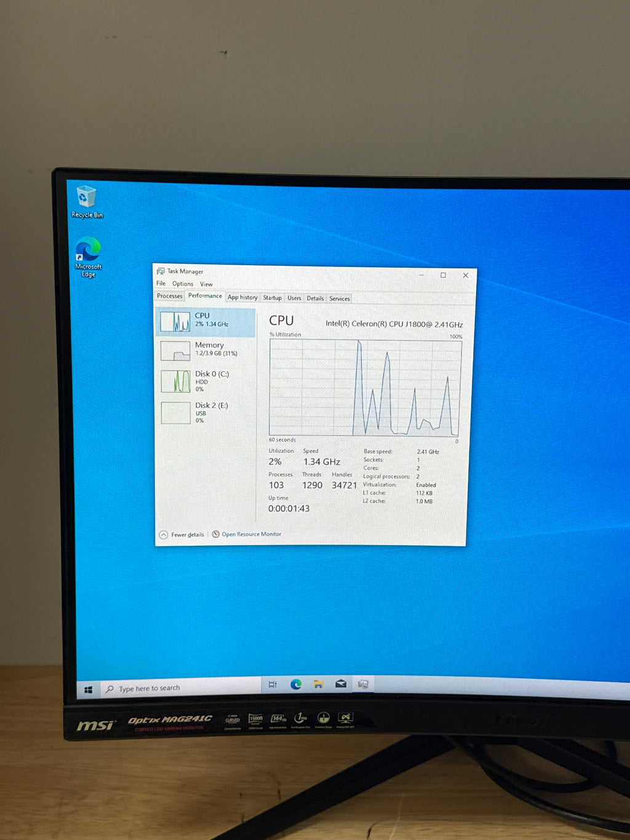Screen dimensions: 630x840
Task: Minimize the Task Manager window
Action: 422,274
